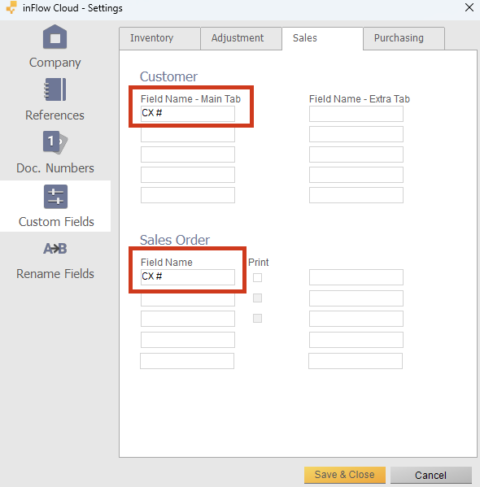Click the Custom Fields label in sidebar
480x487 pixels.
point(56,222)
